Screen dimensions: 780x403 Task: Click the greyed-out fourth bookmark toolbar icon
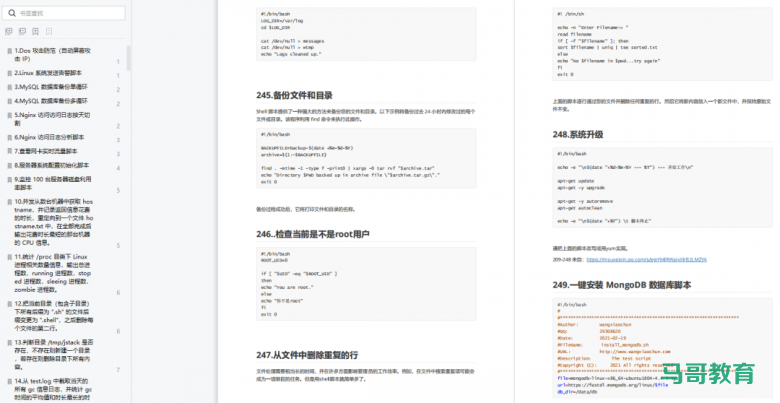coord(48,31)
